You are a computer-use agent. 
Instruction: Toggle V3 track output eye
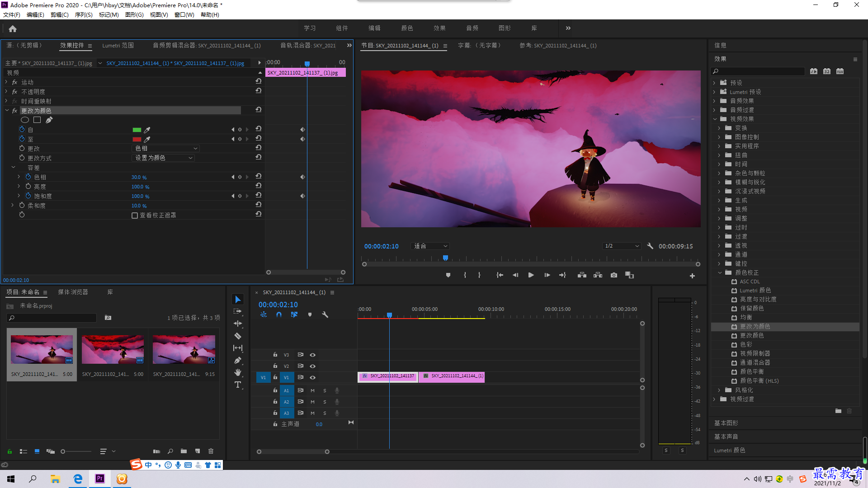click(x=312, y=355)
